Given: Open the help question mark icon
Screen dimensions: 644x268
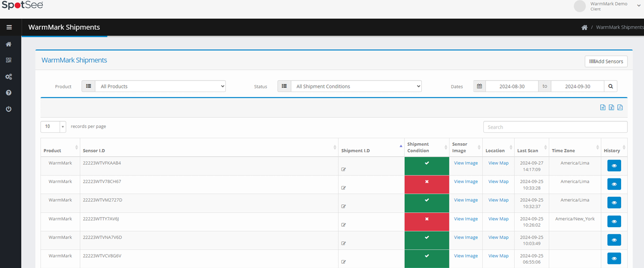Looking at the screenshot, I should (9, 93).
